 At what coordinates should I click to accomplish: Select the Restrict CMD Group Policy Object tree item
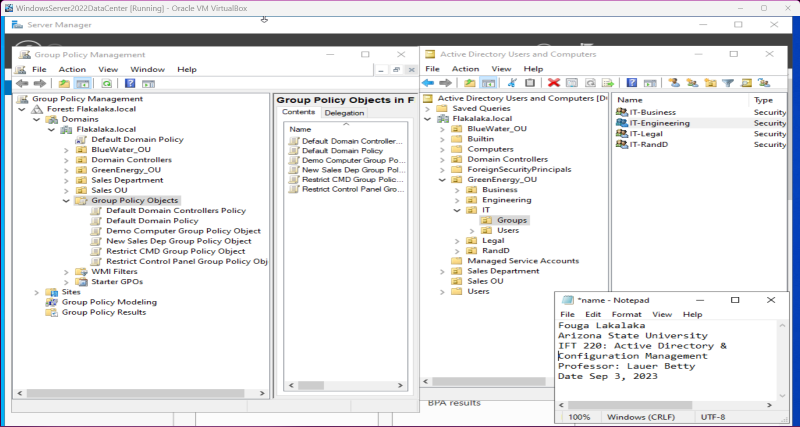pyautogui.click(x=176, y=252)
